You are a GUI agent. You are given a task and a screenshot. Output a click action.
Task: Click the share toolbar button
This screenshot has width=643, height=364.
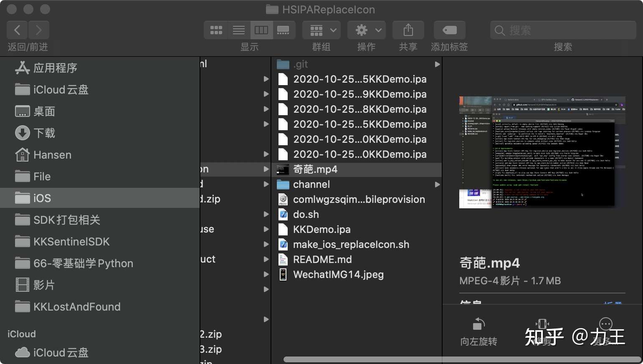pos(408,30)
